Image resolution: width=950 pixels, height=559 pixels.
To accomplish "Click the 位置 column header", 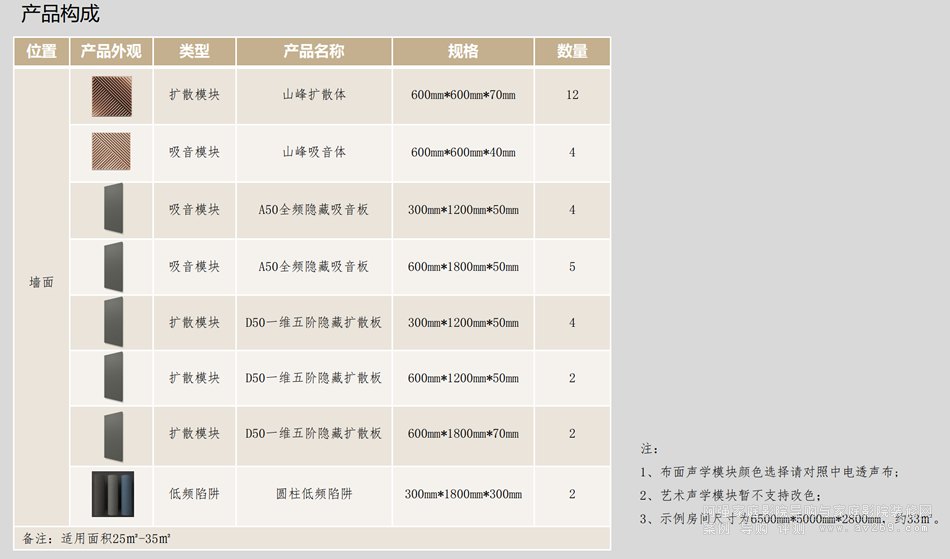I will click(41, 52).
